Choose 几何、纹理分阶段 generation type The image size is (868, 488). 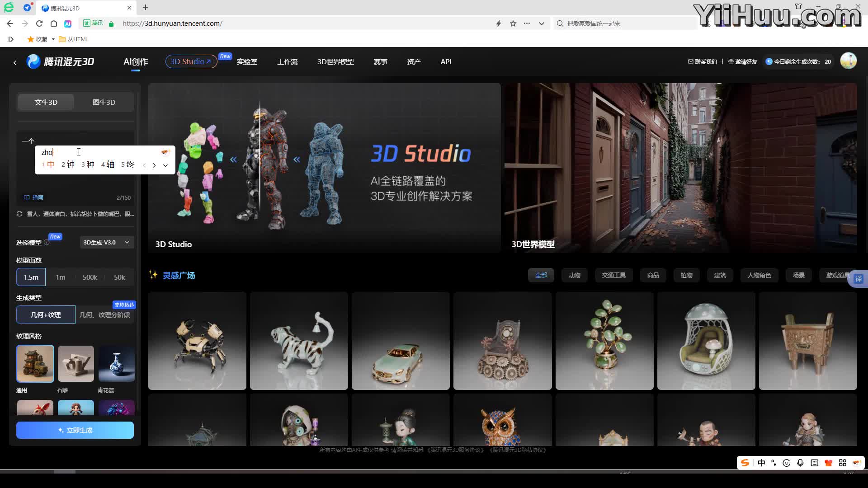[105, 314]
